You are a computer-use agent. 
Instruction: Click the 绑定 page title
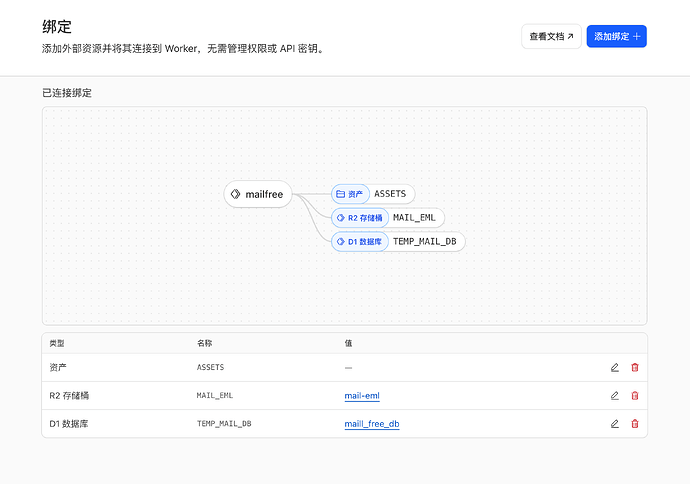pyautogui.click(x=57, y=27)
